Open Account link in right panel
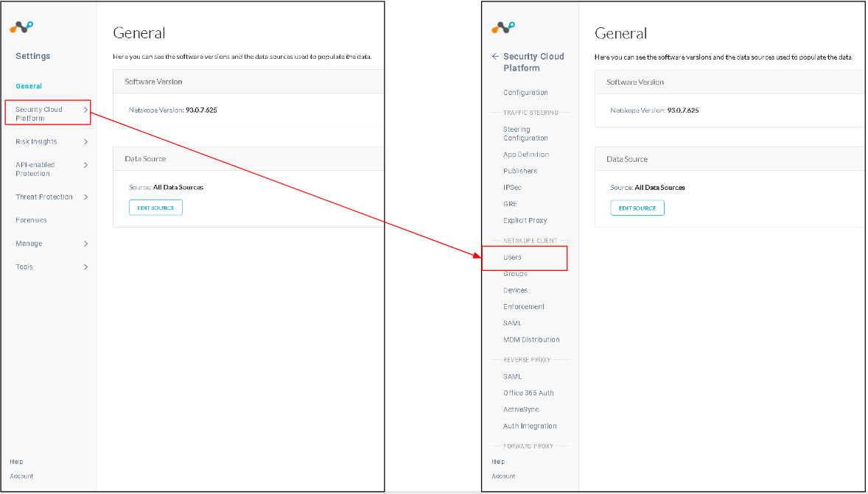The width and height of the screenshot is (868, 494). pyautogui.click(x=503, y=476)
